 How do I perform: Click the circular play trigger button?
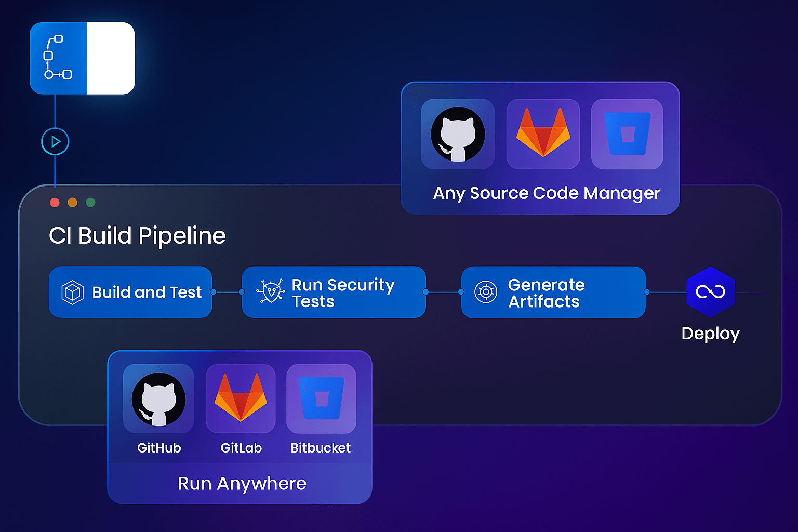pos(55,141)
